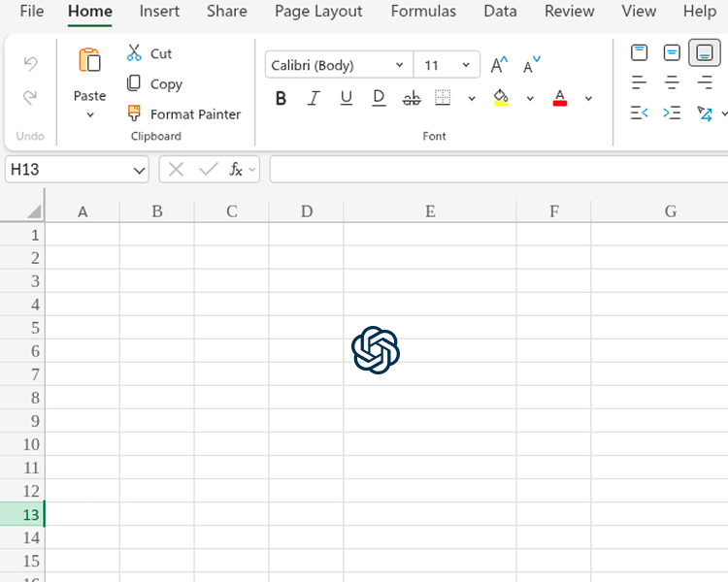The height and width of the screenshot is (582, 728).
Task: Switch to the Insert tab
Action: point(159,11)
